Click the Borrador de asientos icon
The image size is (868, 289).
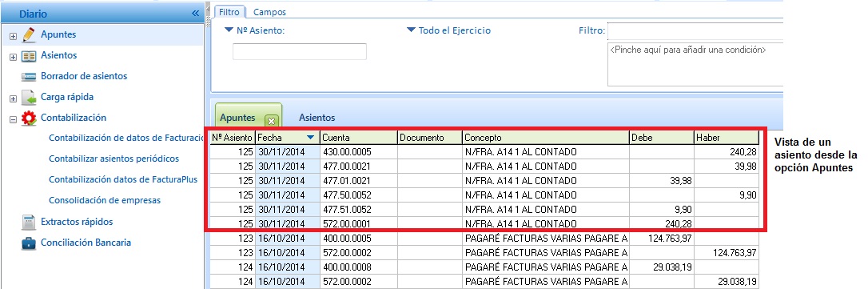(x=29, y=77)
